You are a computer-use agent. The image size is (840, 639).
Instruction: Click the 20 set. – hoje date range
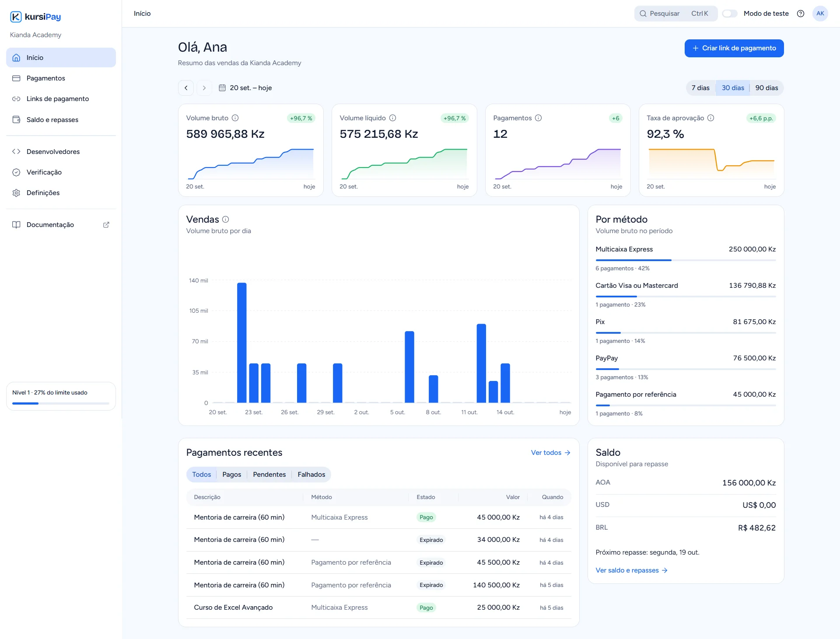[x=251, y=88]
